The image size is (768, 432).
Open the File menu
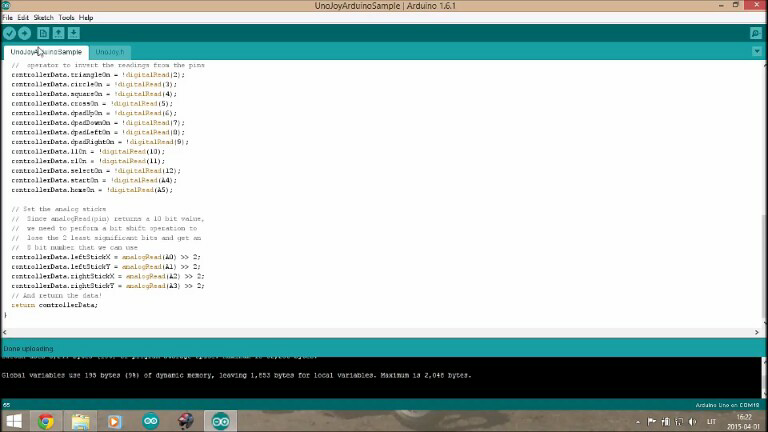(7, 18)
